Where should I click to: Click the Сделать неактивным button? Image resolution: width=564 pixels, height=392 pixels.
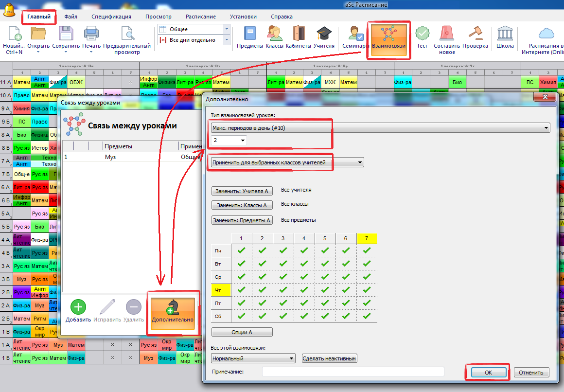pyautogui.click(x=330, y=358)
